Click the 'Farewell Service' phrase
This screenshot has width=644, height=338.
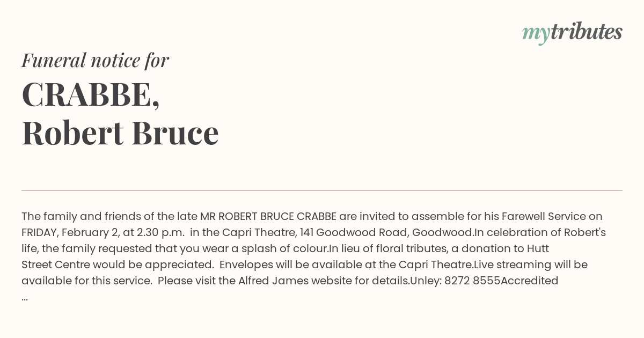544,216
